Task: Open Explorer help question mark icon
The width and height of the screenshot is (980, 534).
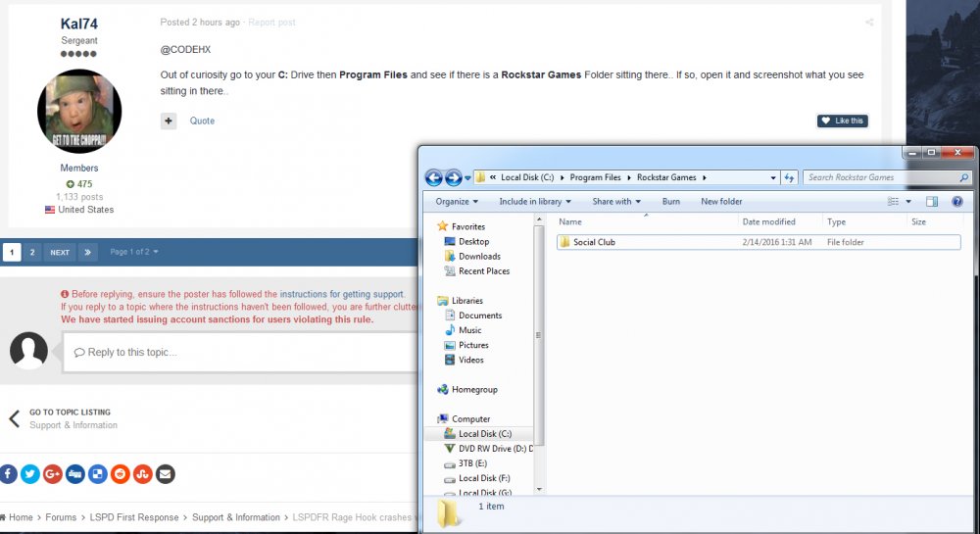Action: tap(956, 201)
